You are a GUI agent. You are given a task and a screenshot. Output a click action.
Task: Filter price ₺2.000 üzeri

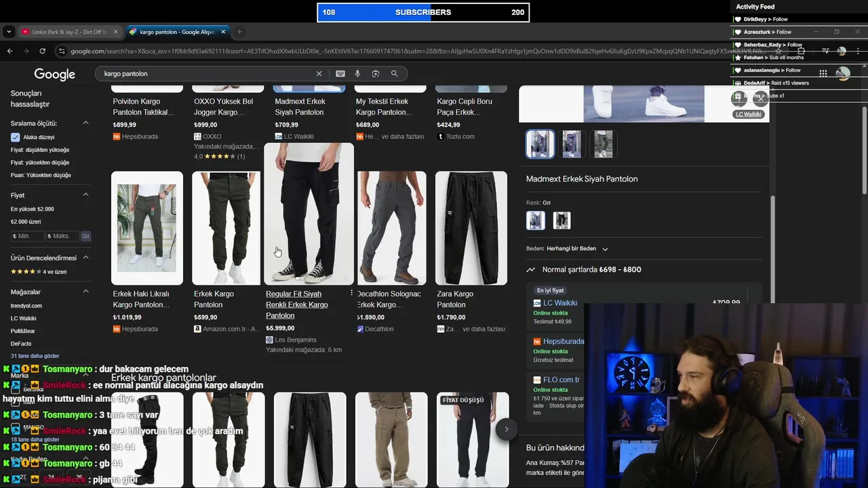tap(26, 222)
